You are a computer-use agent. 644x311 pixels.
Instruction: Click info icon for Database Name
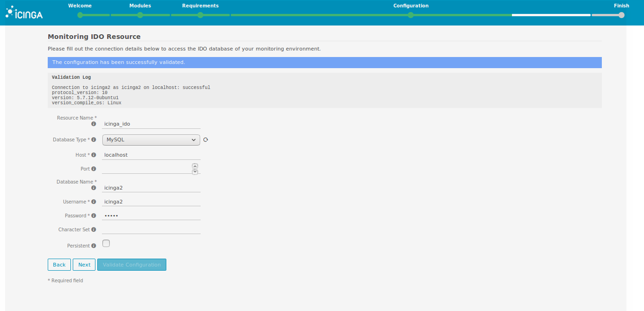pyautogui.click(x=94, y=188)
